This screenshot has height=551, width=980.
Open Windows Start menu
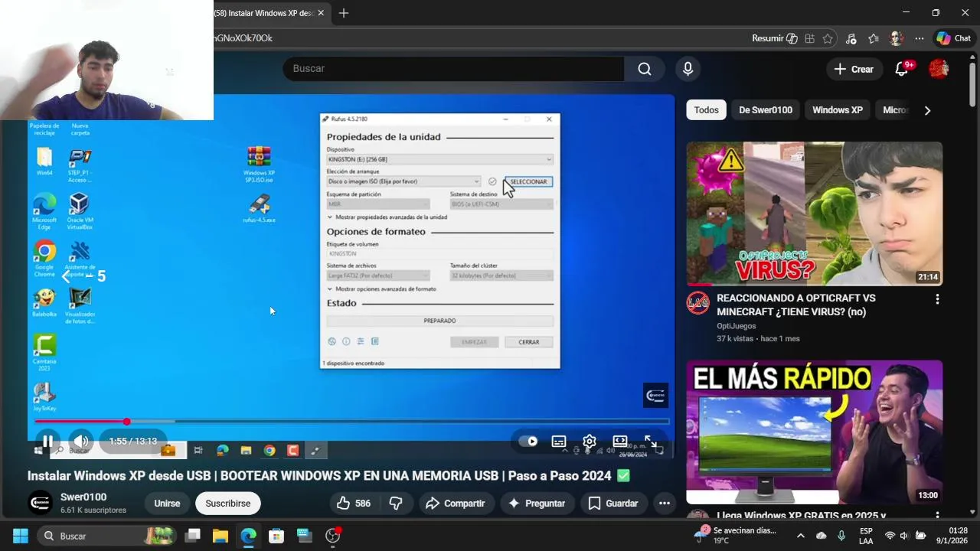coord(20,536)
